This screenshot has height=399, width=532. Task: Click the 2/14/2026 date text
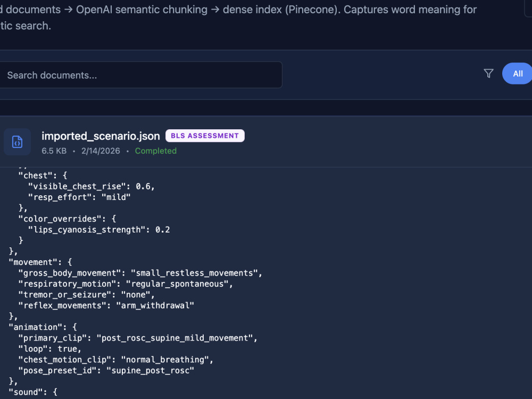(101, 151)
